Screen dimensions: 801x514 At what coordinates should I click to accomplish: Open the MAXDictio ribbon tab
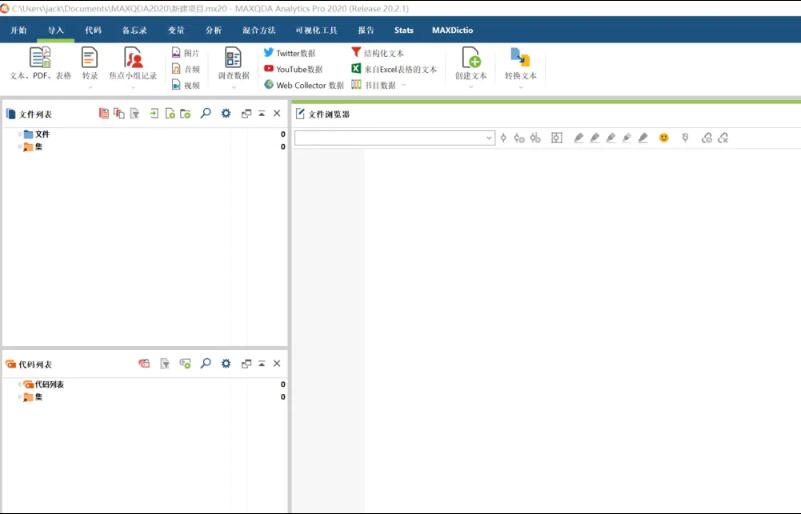(453, 30)
